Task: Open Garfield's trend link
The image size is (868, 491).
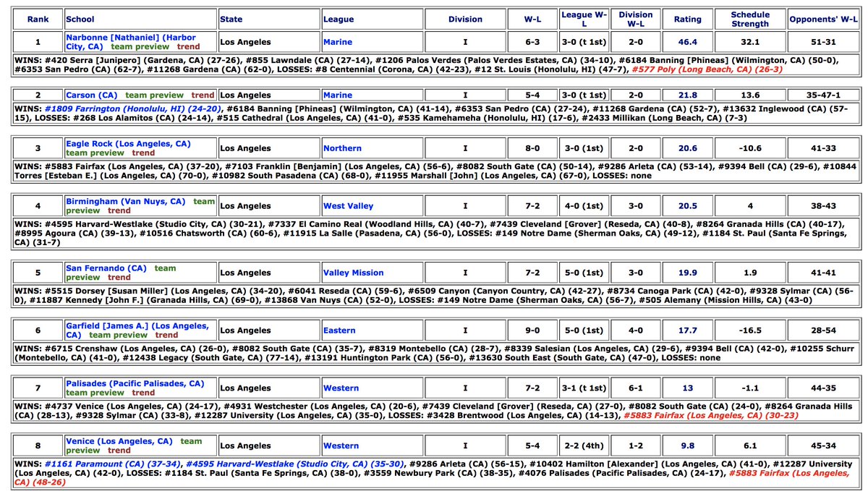Action: point(166,335)
